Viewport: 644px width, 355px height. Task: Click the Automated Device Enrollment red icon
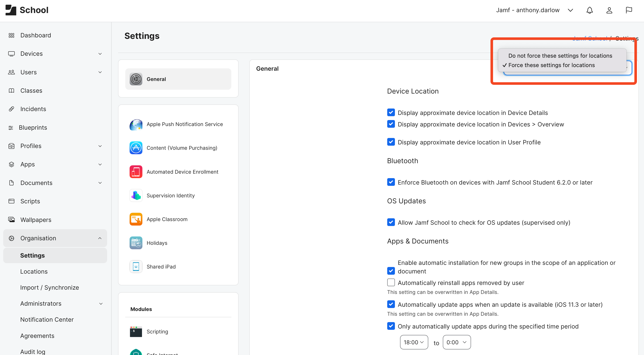point(136,172)
